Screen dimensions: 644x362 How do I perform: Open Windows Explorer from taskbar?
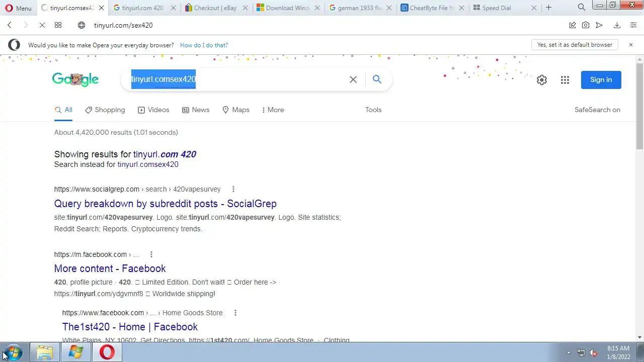click(45, 352)
